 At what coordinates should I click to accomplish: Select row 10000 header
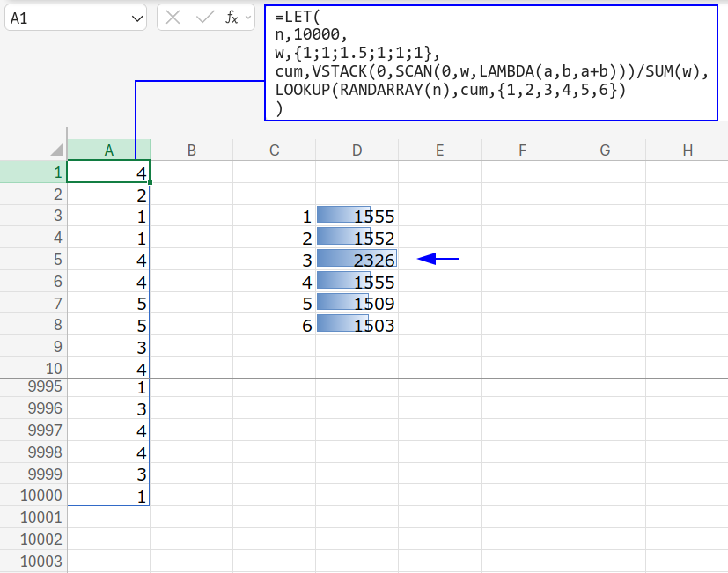[33, 496]
